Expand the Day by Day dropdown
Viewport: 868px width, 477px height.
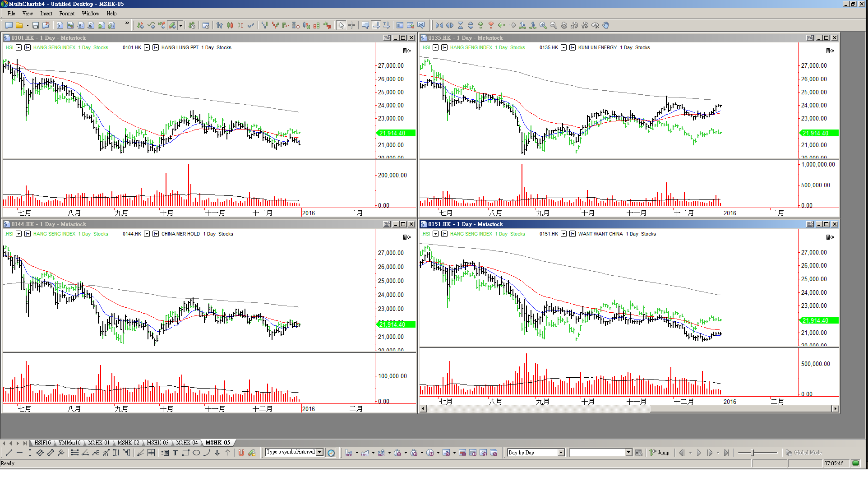tap(561, 453)
